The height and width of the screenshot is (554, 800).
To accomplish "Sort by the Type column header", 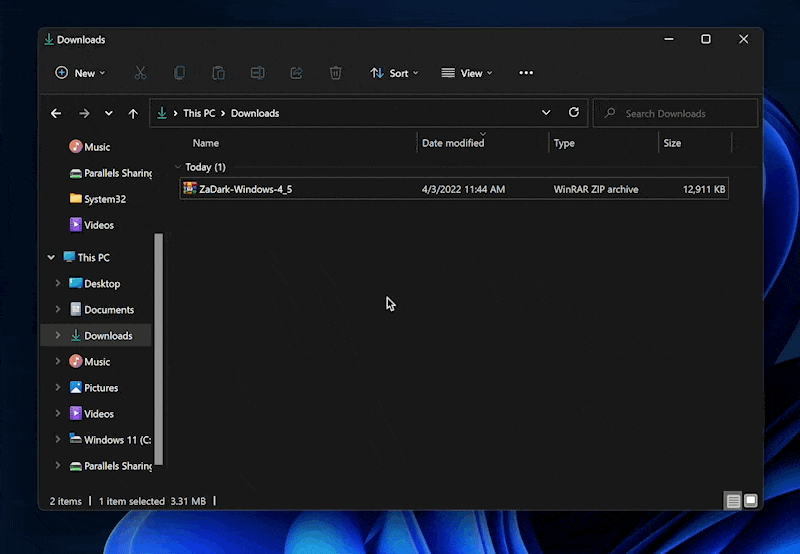I will coord(564,143).
